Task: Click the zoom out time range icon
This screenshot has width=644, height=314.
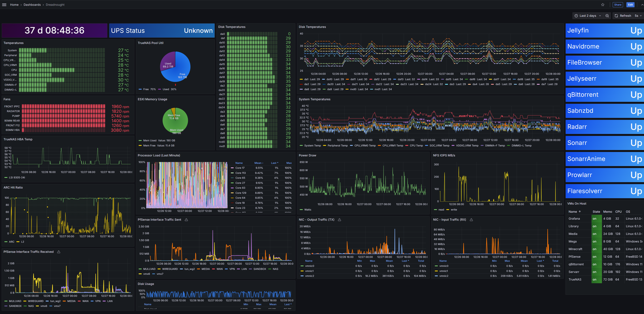Action: [x=607, y=16]
